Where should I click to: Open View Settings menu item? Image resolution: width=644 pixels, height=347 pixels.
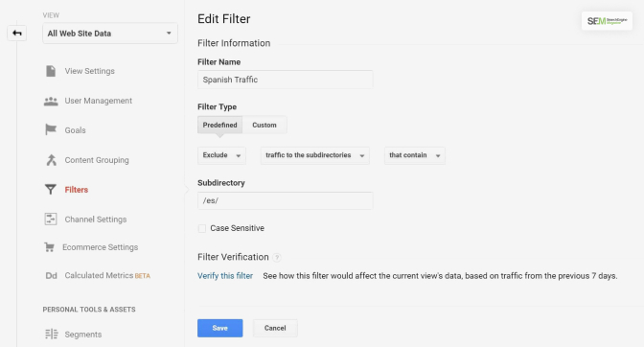[x=89, y=71]
